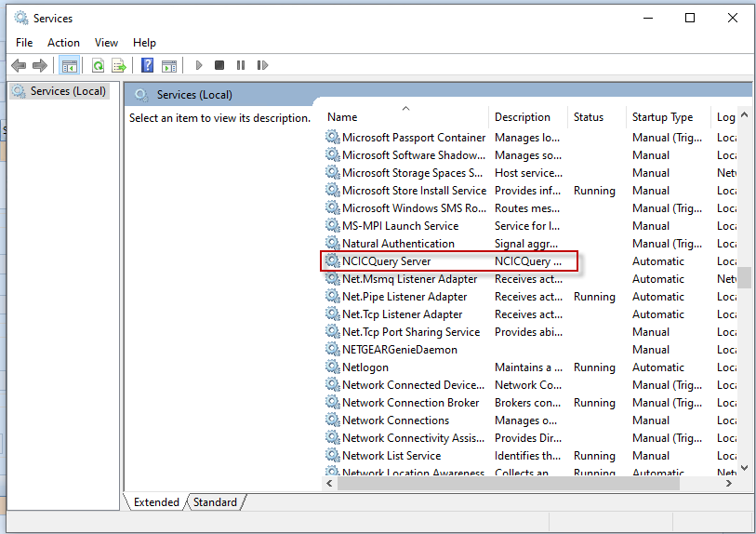Click the horizontal scrollbar left arrow
Viewport: 756px width, 534px height.
click(x=329, y=484)
